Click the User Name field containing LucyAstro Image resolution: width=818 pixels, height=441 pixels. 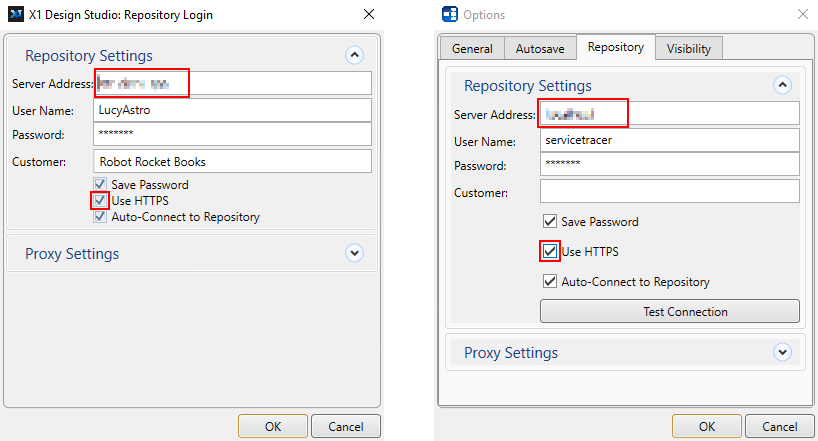232,110
